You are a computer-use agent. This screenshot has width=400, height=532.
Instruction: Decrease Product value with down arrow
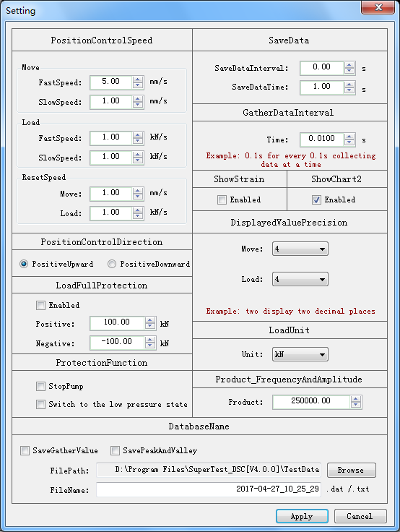coord(355,405)
